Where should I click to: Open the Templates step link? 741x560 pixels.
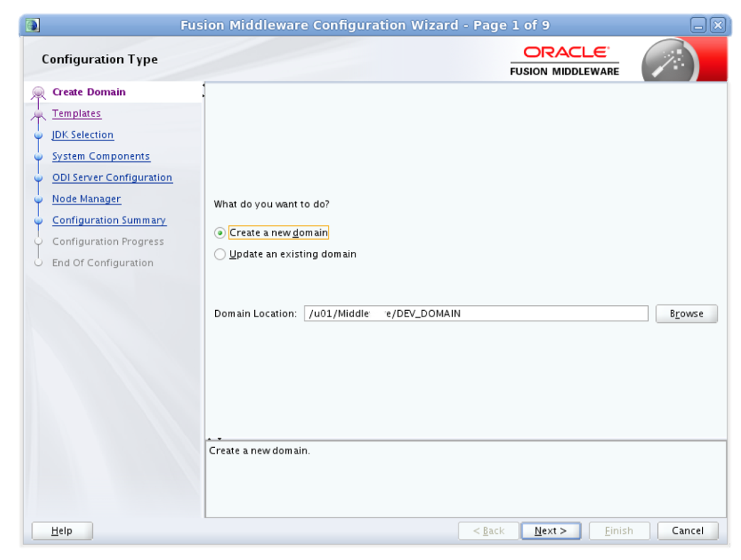tap(77, 114)
